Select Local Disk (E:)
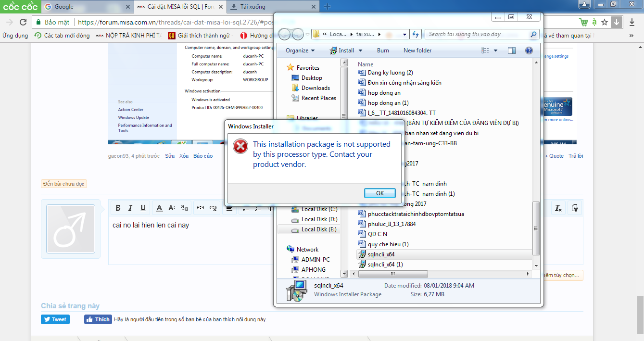Image resolution: width=644 pixels, height=341 pixels. pos(315,229)
